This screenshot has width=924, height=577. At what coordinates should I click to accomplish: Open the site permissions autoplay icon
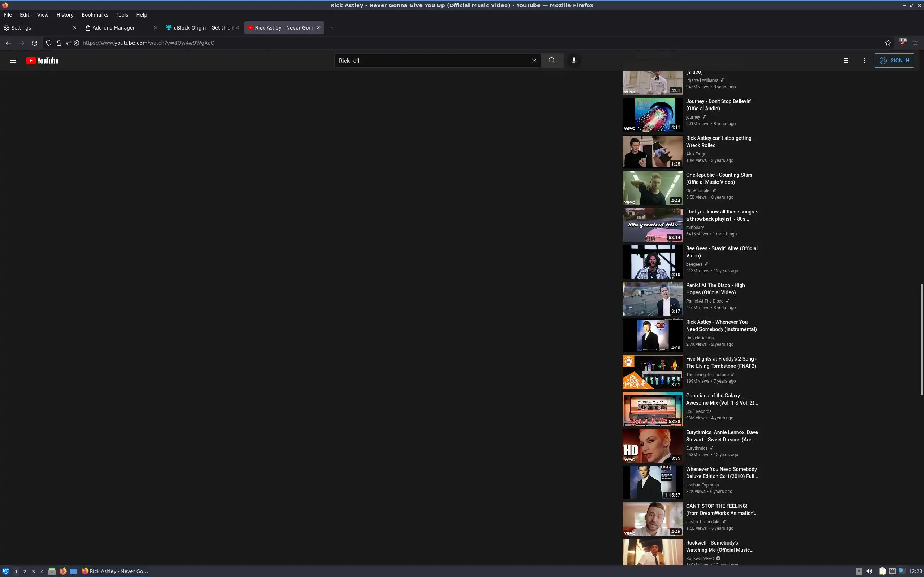(x=76, y=43)
